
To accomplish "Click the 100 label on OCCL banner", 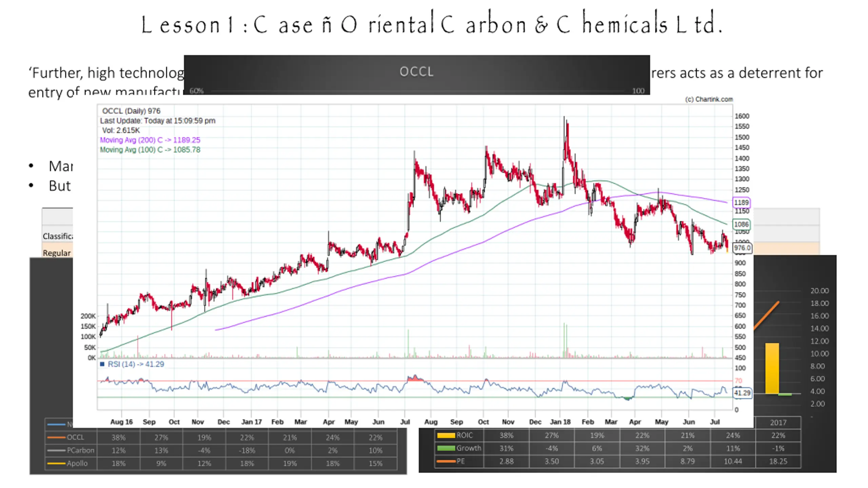I will [638, 90].
